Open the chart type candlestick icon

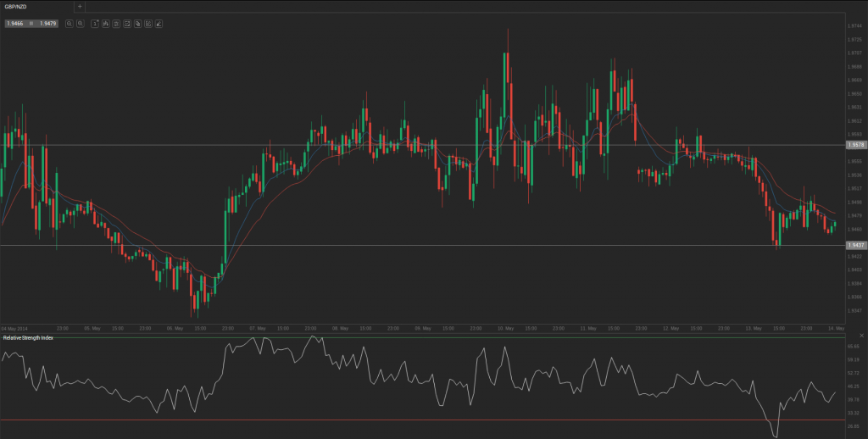(106, 24)
